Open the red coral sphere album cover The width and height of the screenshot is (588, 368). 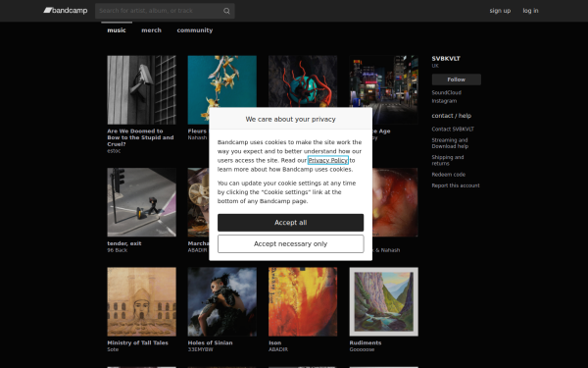[x=303, y=81]
